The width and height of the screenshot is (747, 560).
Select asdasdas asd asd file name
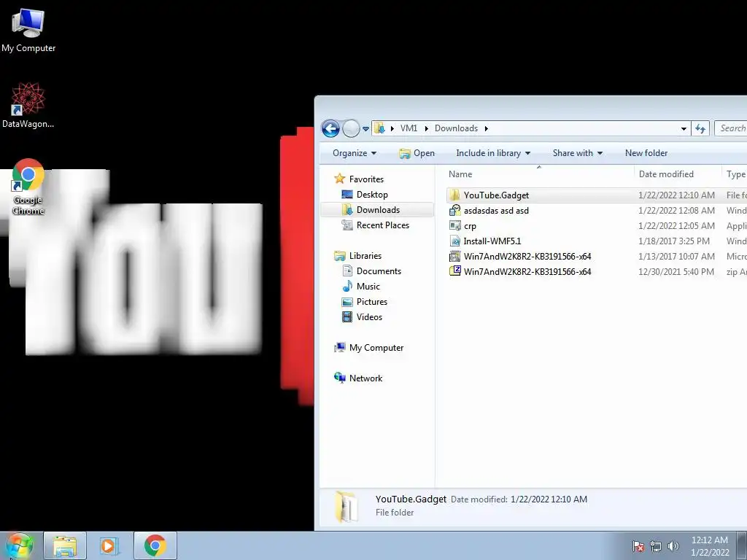coord(496,211)
